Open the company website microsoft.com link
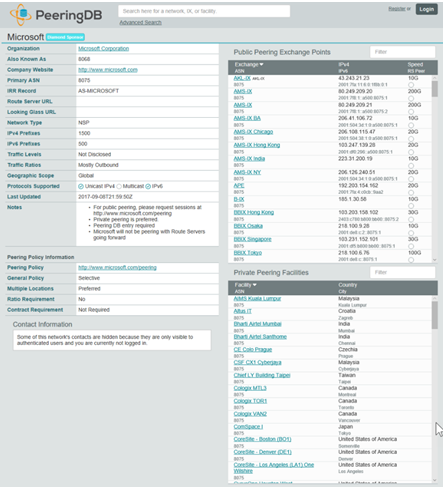This screenshot has width=443, height=487. click(108, 70)
